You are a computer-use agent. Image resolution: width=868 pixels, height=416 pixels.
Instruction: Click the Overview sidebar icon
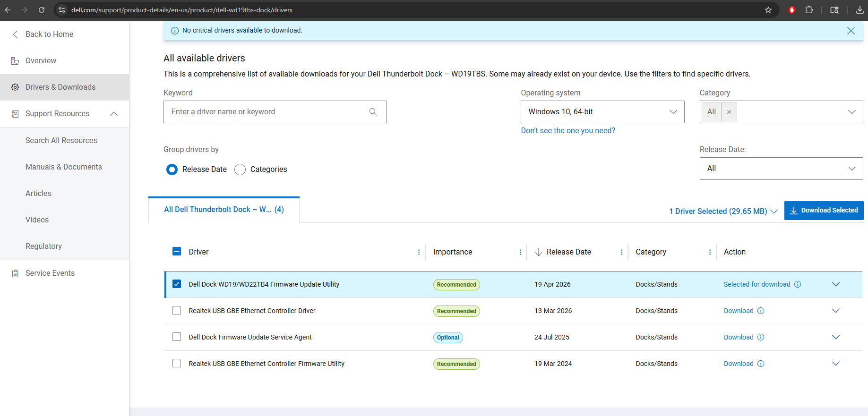pos(15,61)
